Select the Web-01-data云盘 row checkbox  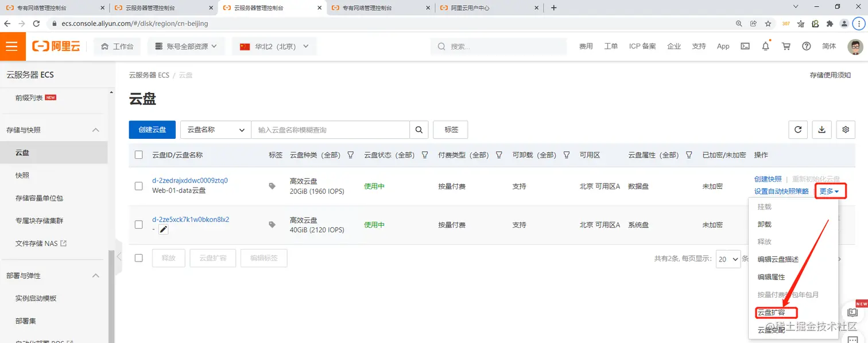tap(138, 186)
